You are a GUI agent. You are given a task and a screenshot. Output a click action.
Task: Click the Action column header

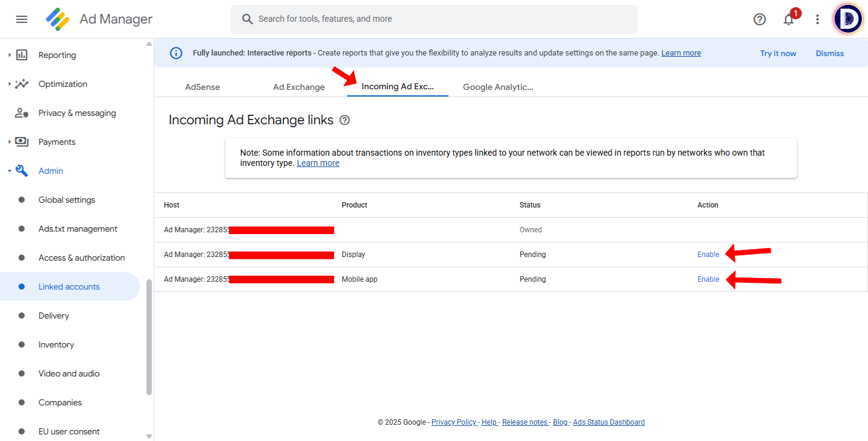(x=708, y=205)
